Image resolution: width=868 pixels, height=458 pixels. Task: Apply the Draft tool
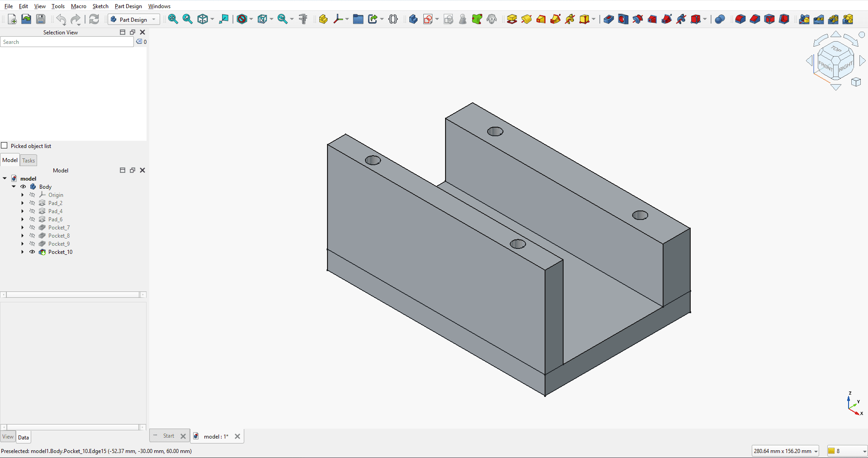point(769,19)
